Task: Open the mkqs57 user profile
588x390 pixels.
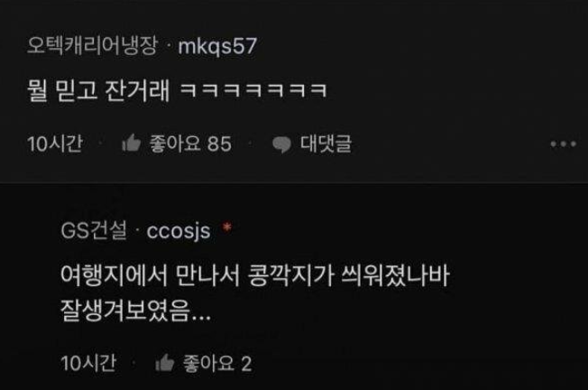Action: (x=217, y=46)
